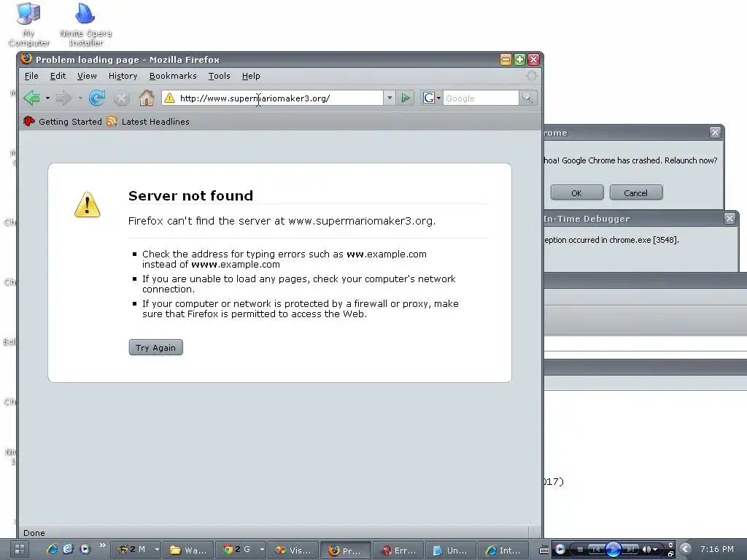Close the Just-In-Time Debugger window

729,218
